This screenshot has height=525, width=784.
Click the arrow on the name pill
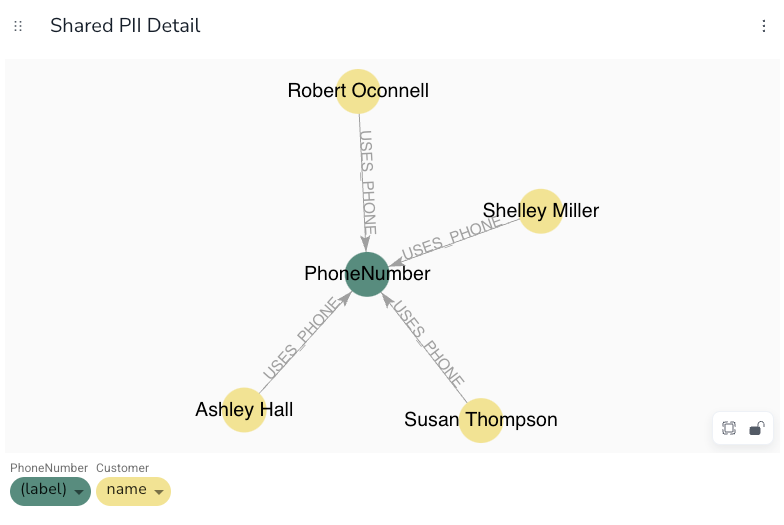click(159, 492)
